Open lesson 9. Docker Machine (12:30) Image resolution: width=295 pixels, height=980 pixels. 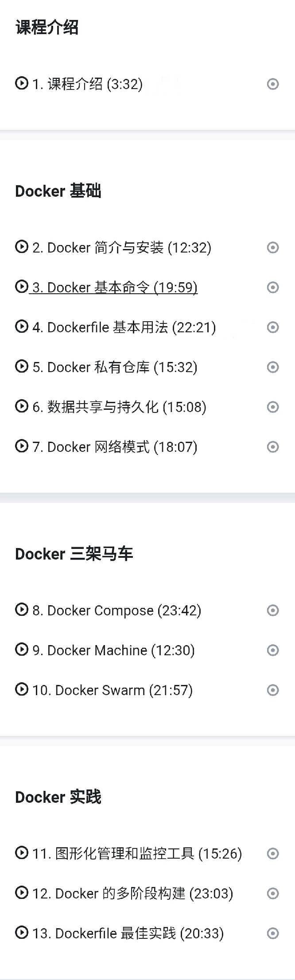pos(113,650)
